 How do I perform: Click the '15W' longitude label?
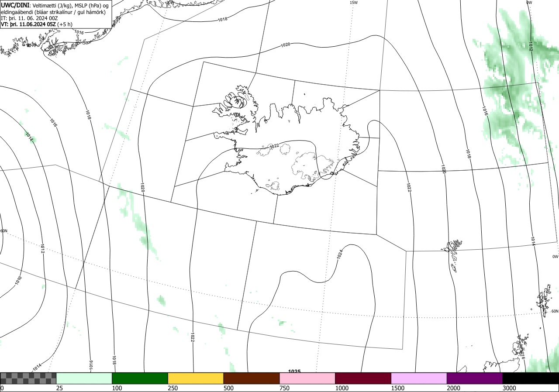354,3
